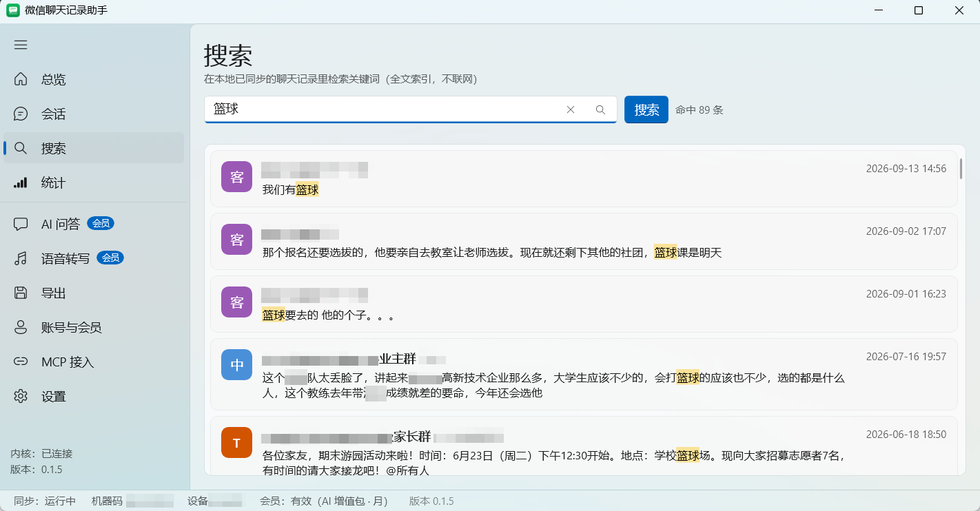The image size is (980, 511).
Task: Click timestamp 2026-07-16 19:57
Action: [906, 356]
